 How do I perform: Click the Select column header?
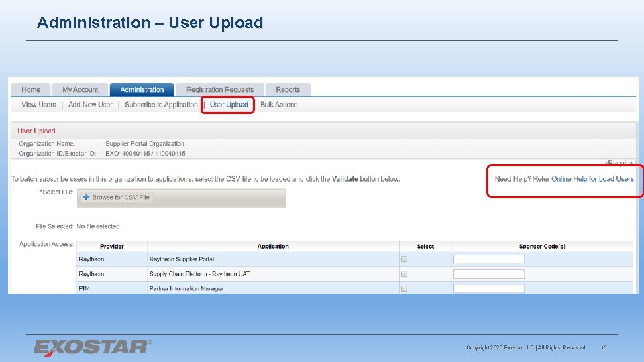tap(425, 246)
